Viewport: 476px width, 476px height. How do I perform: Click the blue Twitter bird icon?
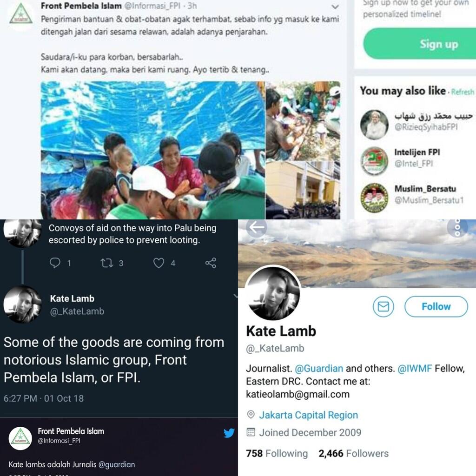(229, 433)
